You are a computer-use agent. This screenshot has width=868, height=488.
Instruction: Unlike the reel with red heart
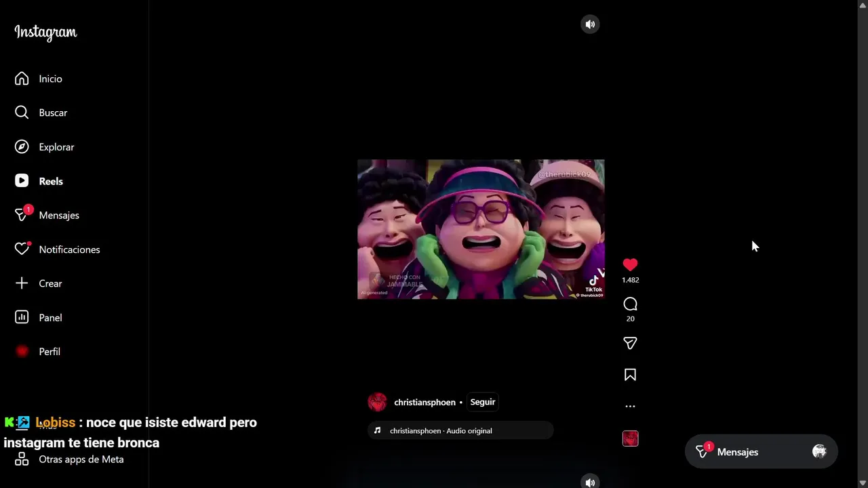tap(630, 265)
